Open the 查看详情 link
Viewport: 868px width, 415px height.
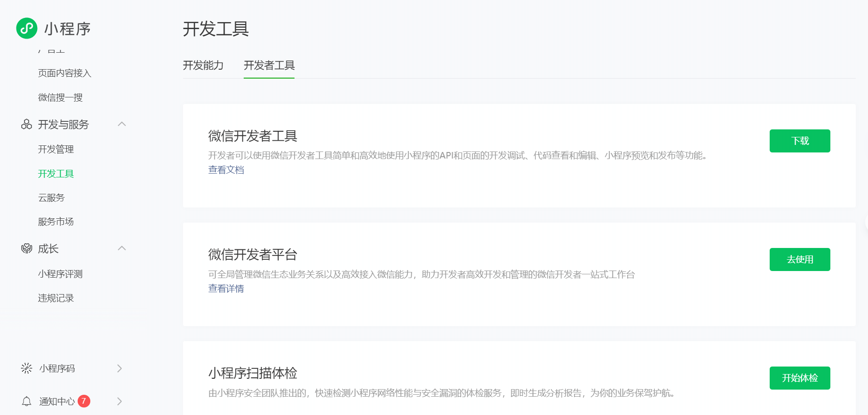pyautogui.click(x=226, y=288)
